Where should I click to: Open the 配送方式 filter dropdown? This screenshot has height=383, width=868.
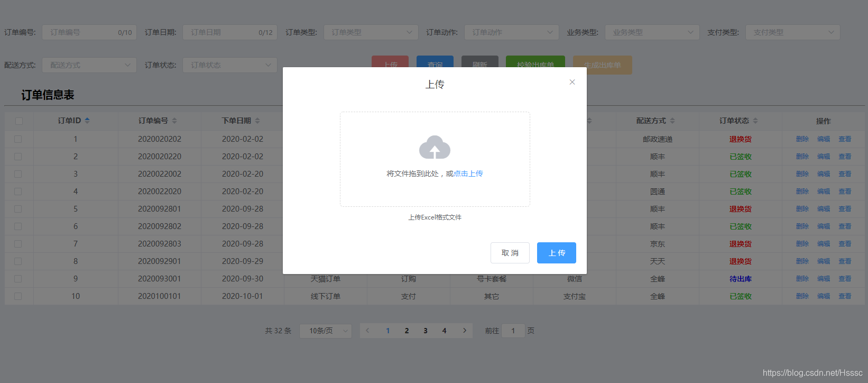pos(89,65)
